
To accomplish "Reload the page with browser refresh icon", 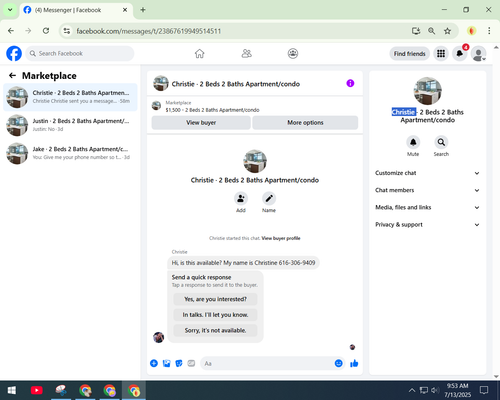I will [x=46, y=31].
